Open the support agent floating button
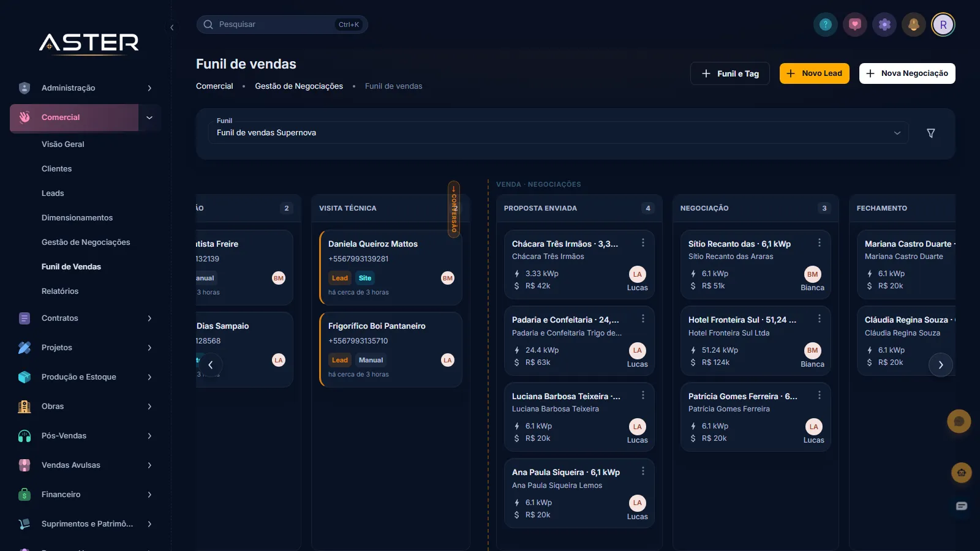980x551 pixels. (x=962, y=473)
